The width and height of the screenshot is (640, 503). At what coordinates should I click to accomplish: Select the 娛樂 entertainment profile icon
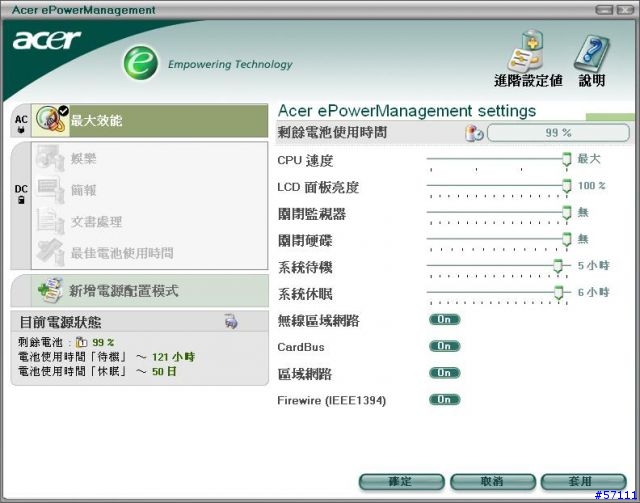pos(51,158)
